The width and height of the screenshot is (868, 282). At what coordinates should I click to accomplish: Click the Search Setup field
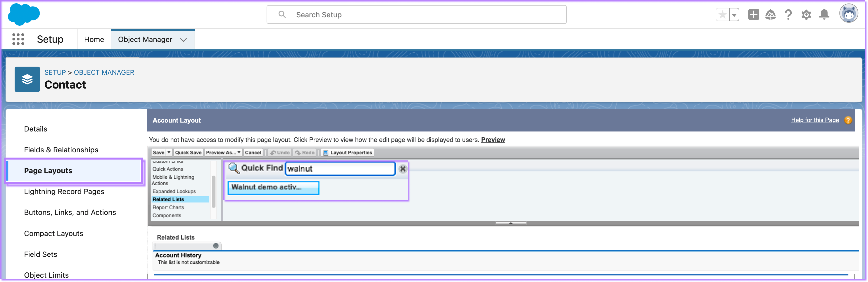416,15
